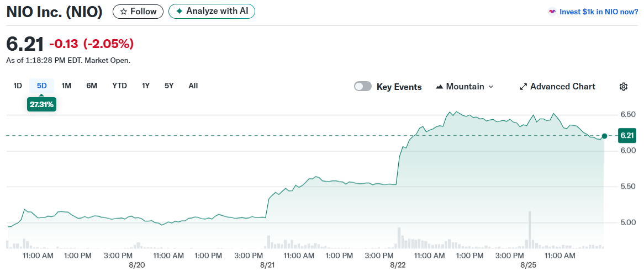Select the 6M time range tab

pos(92,86)
